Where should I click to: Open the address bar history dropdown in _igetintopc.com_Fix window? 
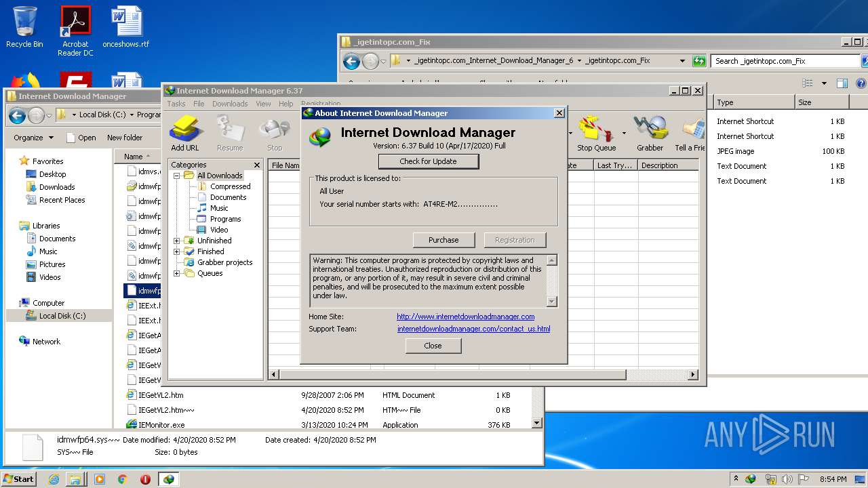click(682, 61)
